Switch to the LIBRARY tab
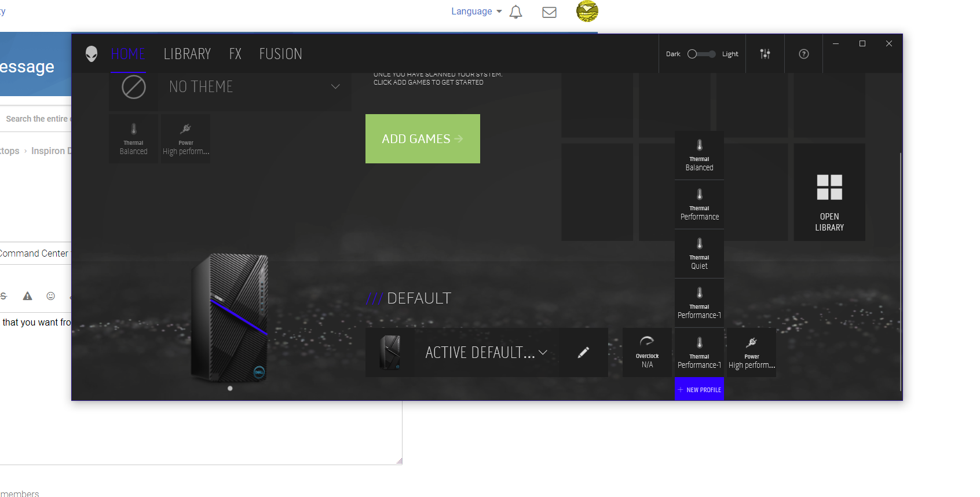This screenshot has width=980, height=497. point(187,54)
